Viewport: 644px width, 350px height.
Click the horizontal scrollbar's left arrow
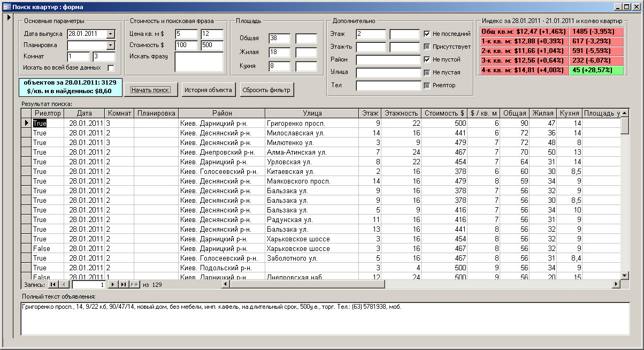pos(227,284)
